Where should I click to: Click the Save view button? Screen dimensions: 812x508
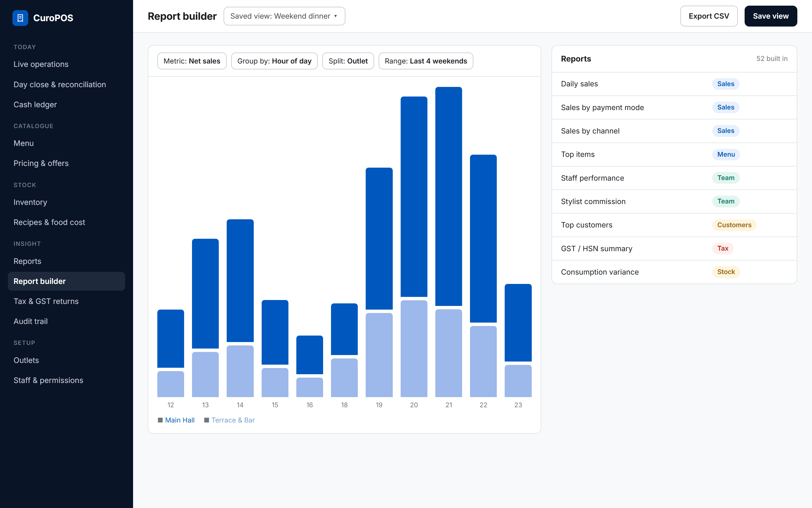click(x=770, y=16)
